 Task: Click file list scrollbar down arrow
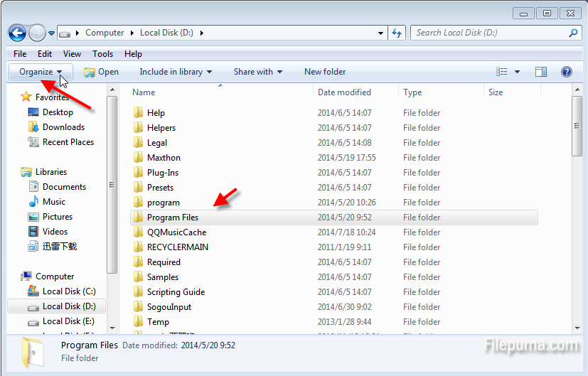tap(577, 328)
